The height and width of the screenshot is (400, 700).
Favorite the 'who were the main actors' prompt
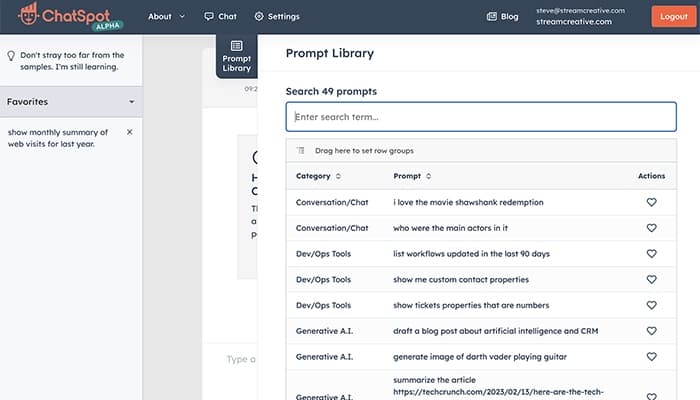click(x=651, y=228)
